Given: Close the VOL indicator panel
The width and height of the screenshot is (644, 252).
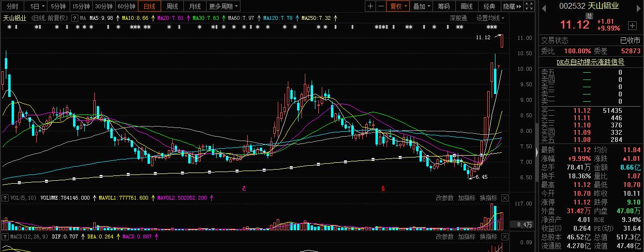Looking at the screenshot, I should (505, 198).
